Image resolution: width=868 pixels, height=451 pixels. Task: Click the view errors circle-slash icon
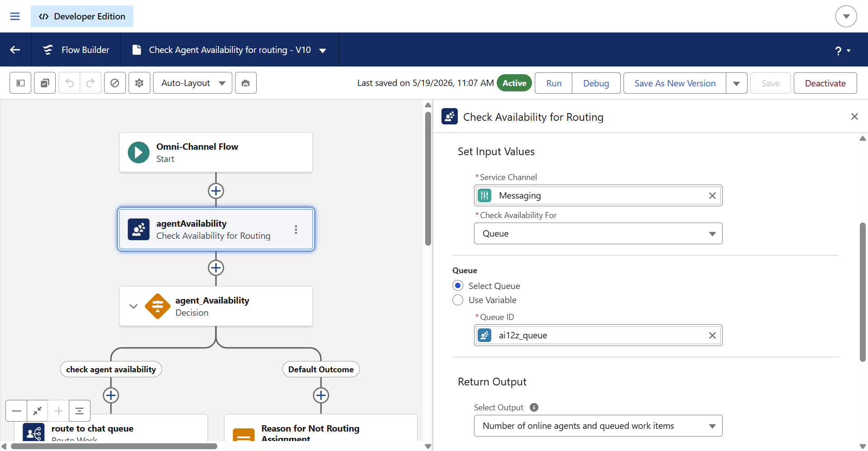(115, 83)
